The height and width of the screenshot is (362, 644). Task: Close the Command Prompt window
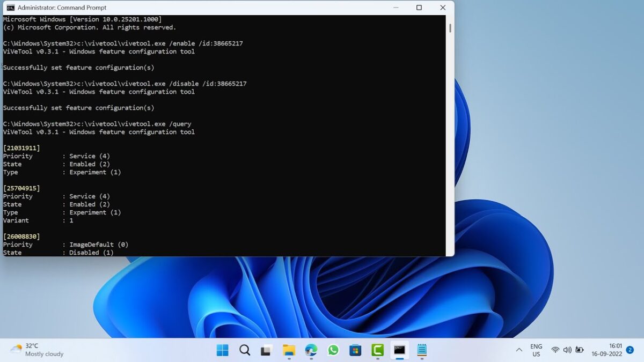point(443,8)
